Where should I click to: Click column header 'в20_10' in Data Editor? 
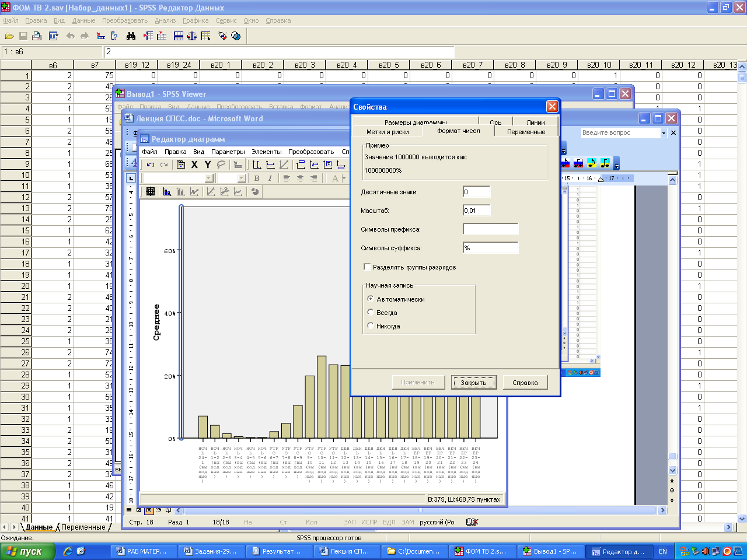point(599,65)
